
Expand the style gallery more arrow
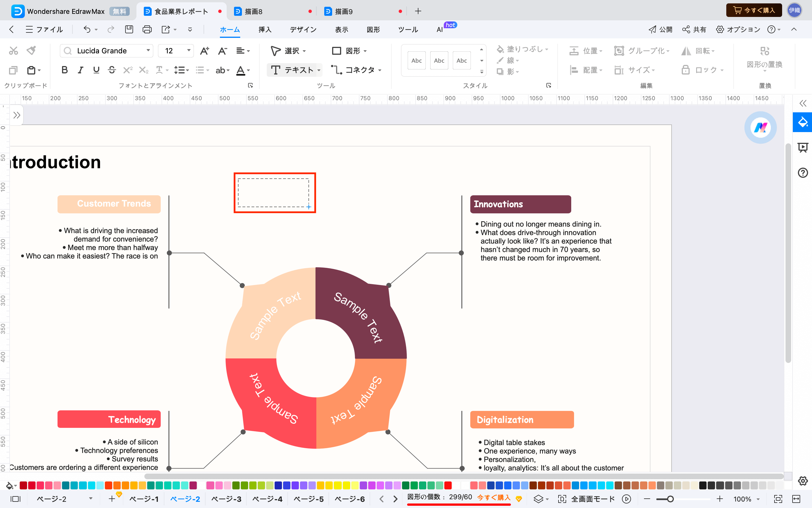(482, 72)
